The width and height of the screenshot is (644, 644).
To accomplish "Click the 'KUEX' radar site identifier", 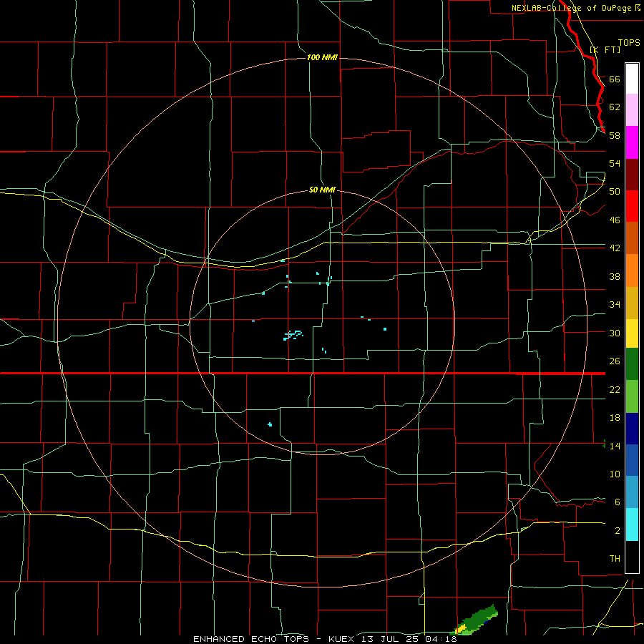I will 341,639.
